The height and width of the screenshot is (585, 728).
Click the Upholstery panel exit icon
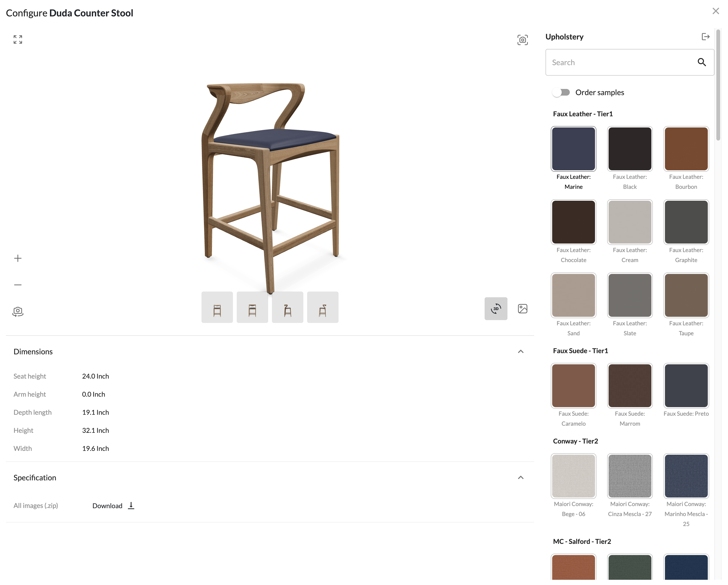pos(705,36)
